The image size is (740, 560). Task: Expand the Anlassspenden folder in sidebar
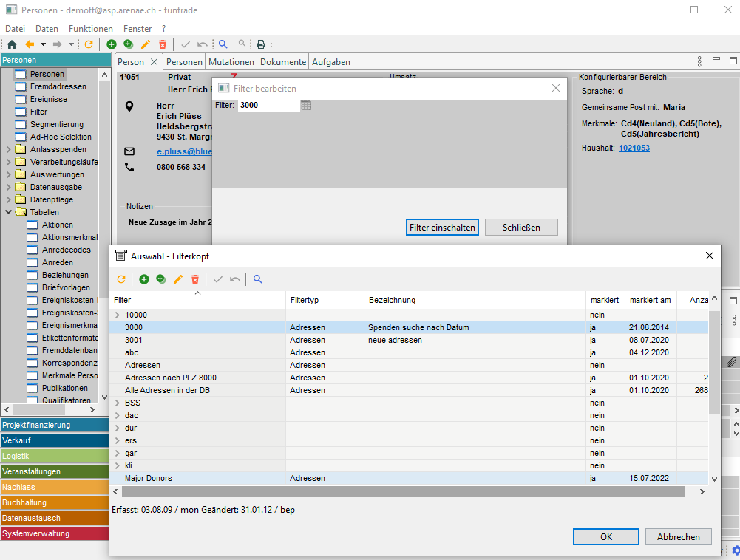pos(8,150)
